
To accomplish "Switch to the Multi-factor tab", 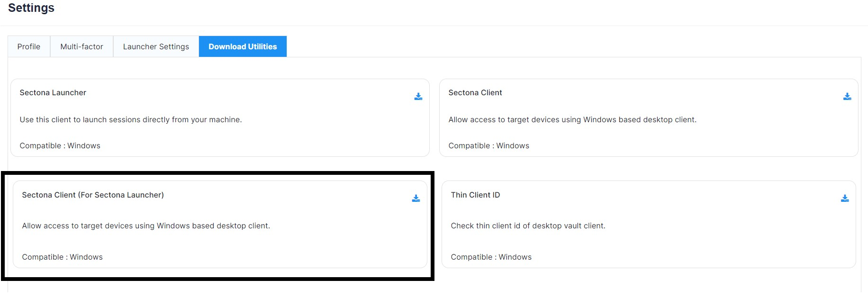I will pyautogui.click(x=81, y=46).
